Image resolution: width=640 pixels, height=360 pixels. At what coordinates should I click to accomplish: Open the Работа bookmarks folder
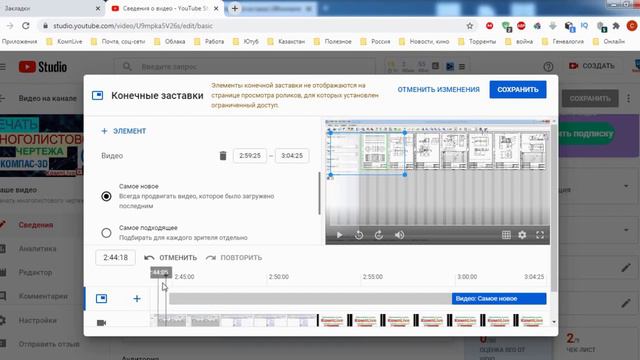tap(209, 41)
